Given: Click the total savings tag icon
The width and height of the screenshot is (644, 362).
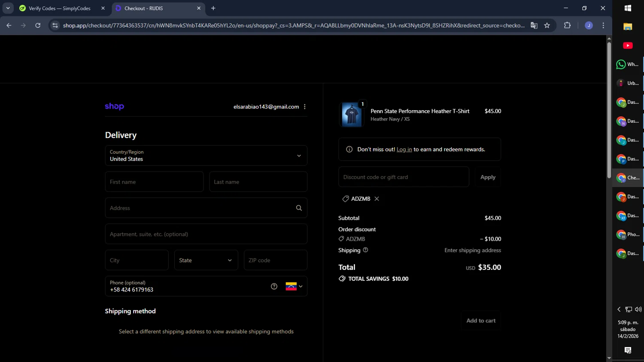Looking at the screenshot, I should (x=342, y=279).
